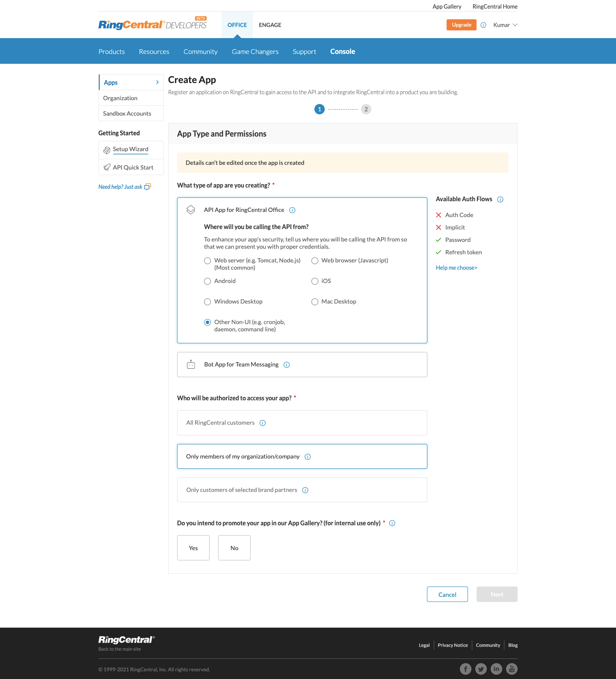Expand the Apps sidebar chevron

pyautogui.click(x=157, y=82)
